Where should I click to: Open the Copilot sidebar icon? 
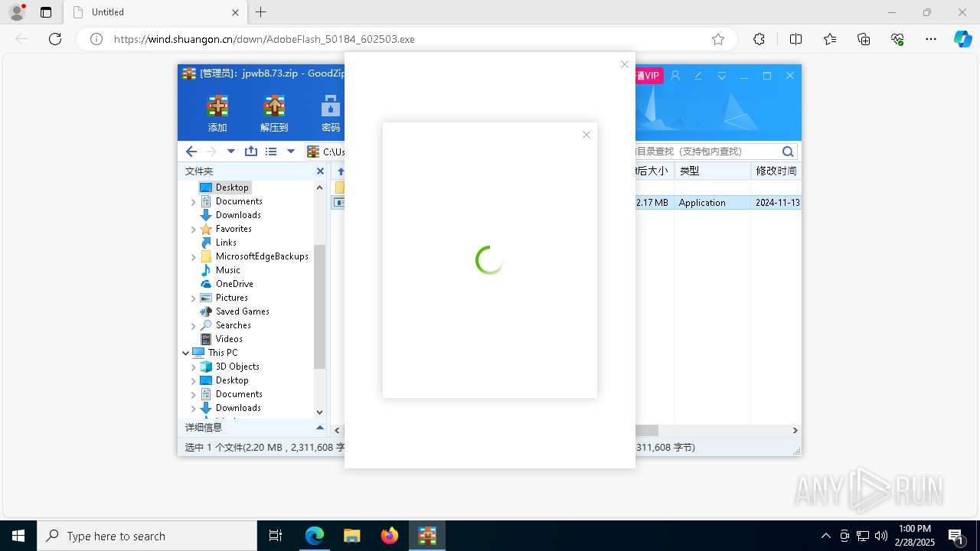click(x=962, y=39)
